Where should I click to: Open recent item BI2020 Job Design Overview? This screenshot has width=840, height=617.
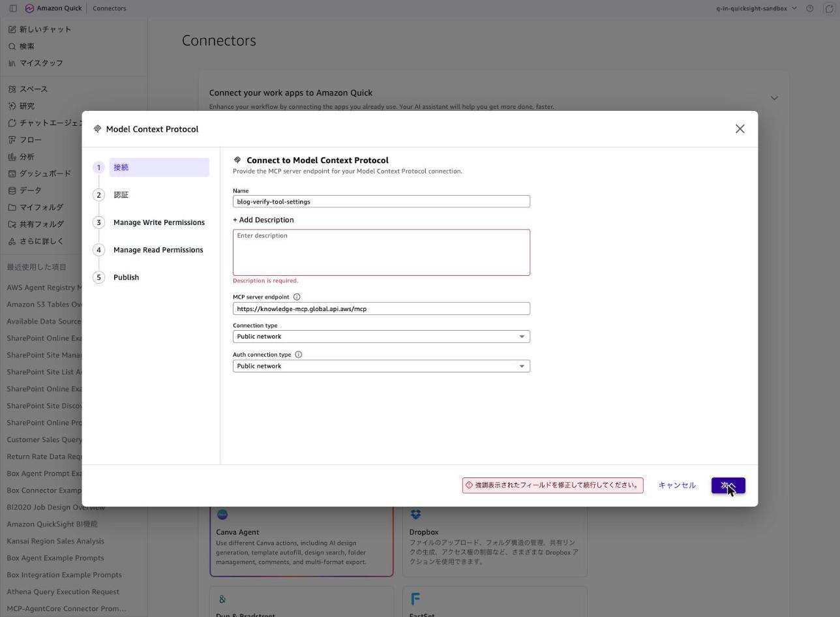(x=55, y=507)
